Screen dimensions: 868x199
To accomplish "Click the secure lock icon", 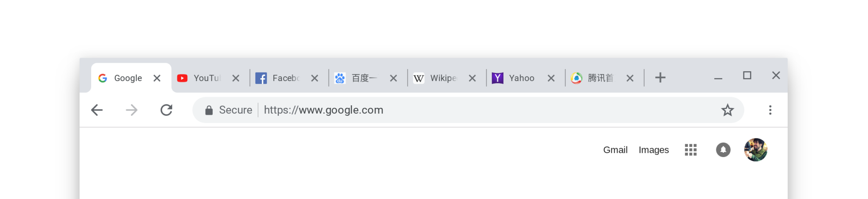I will tap(209, 111).
